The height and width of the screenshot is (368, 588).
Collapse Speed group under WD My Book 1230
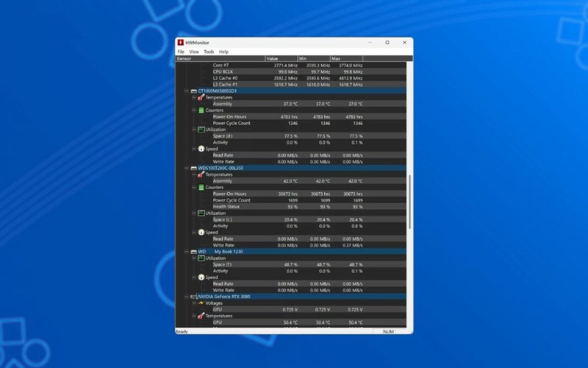pyautogui.click(x=194, y=277)
